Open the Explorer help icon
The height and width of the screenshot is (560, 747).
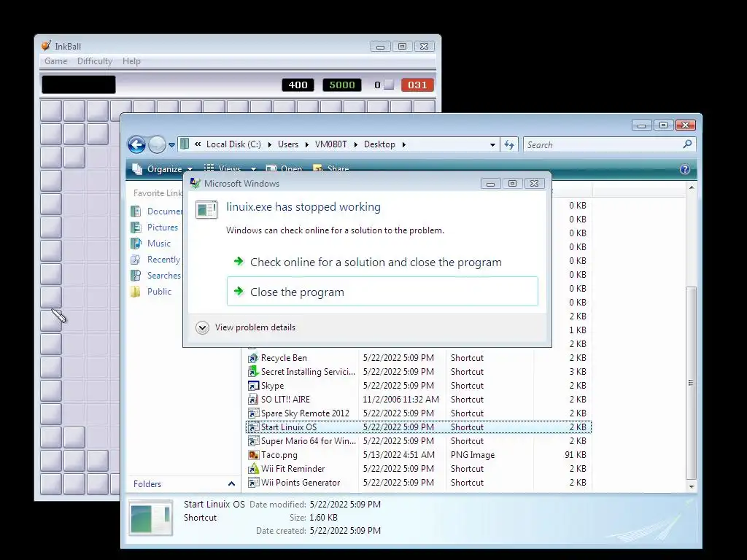(x=684, y=169)
